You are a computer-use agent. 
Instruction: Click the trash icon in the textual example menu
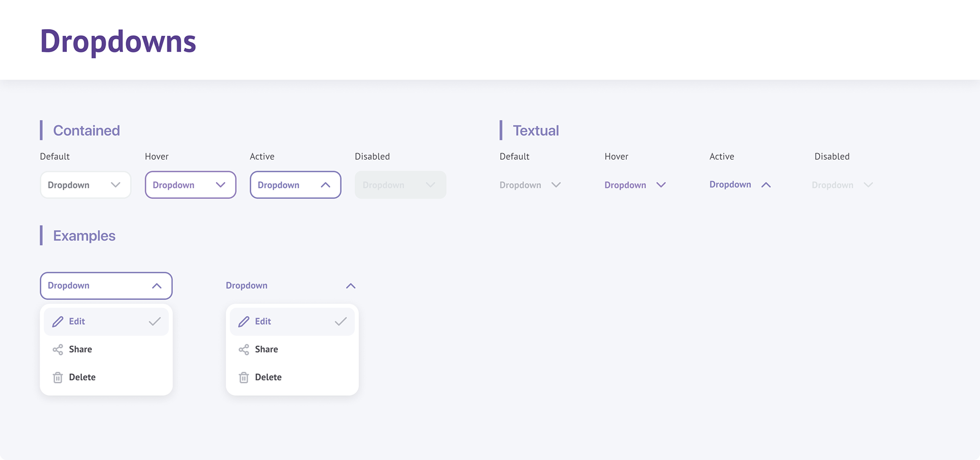(244, 378)
